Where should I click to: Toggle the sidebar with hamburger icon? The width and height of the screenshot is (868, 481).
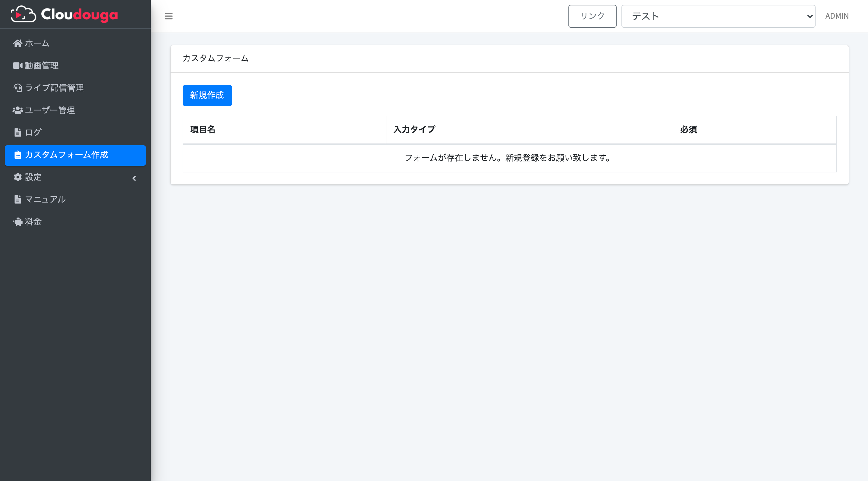click(169, 16)
